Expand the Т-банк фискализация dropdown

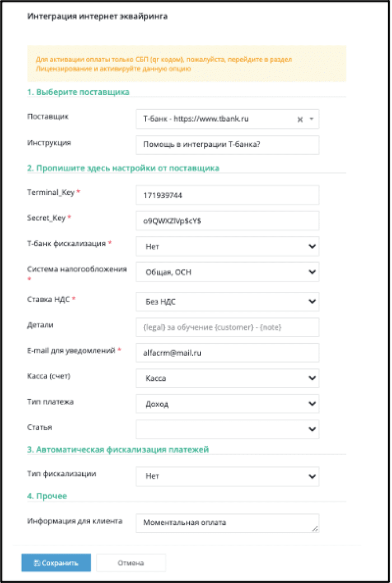[227, 246]
